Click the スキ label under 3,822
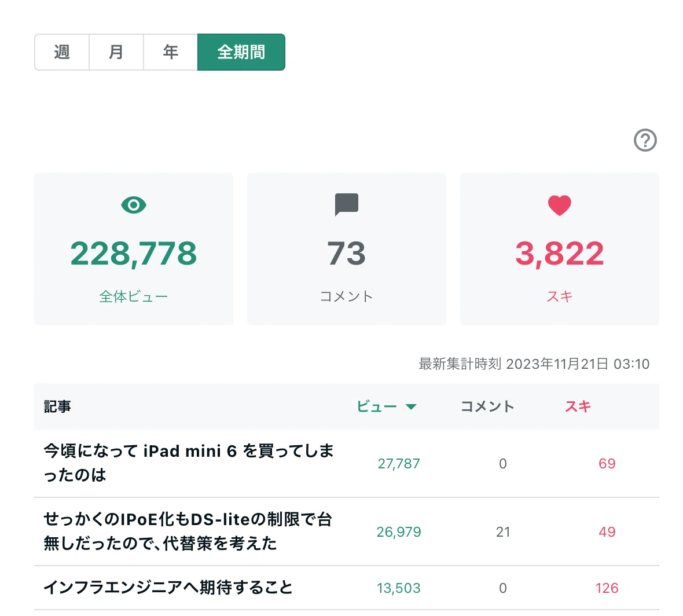The width and height of the screenshot is (683, 616). [x=559, y=296]
